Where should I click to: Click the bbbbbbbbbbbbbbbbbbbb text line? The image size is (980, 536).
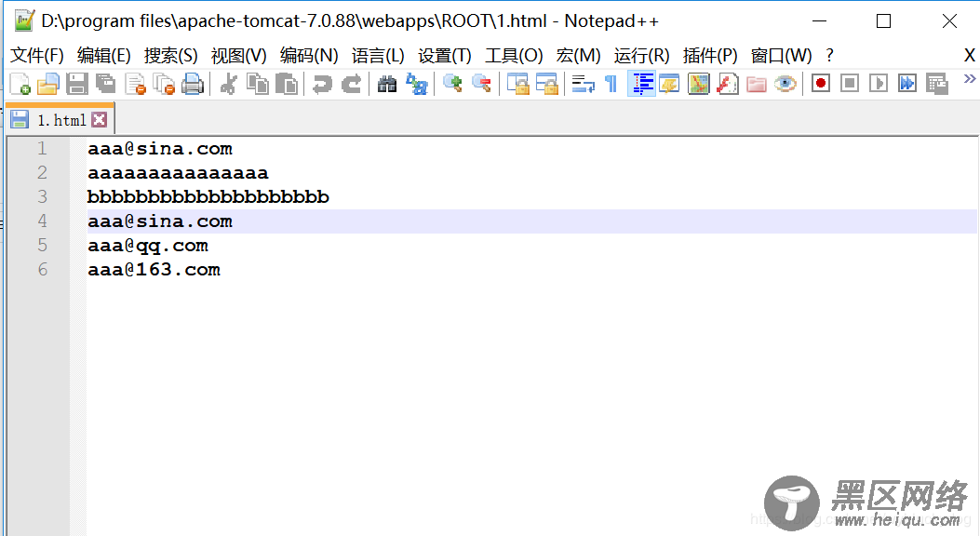[208, 196]
